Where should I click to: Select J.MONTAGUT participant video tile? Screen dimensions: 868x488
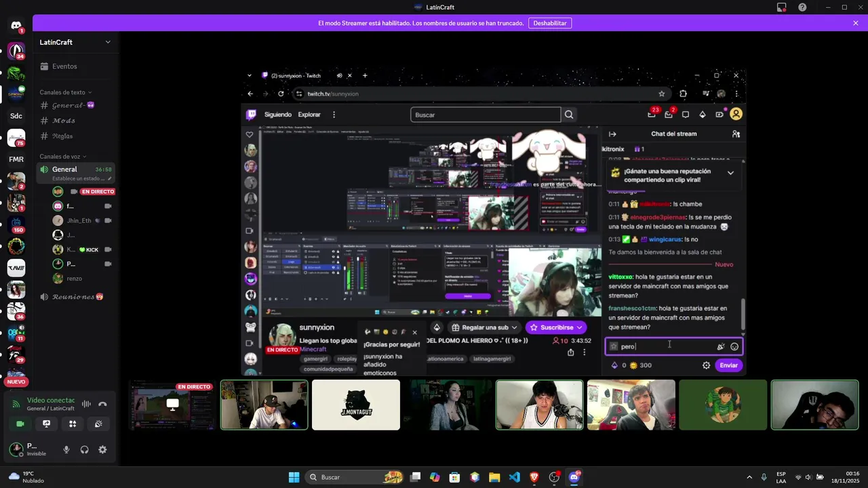(x=356, y=405)
